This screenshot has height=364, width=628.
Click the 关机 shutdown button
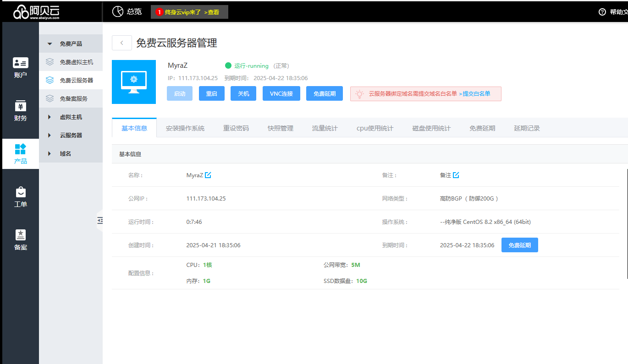pos(243,93)
